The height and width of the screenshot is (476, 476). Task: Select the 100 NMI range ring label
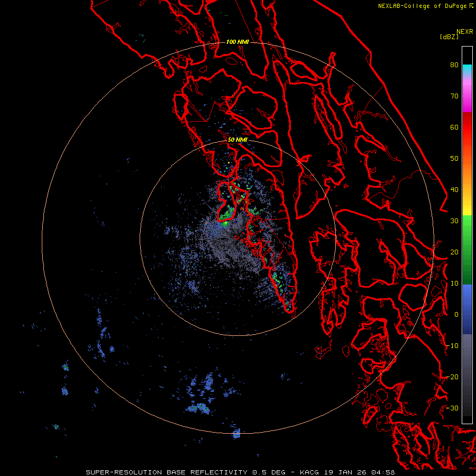(237, 42)
